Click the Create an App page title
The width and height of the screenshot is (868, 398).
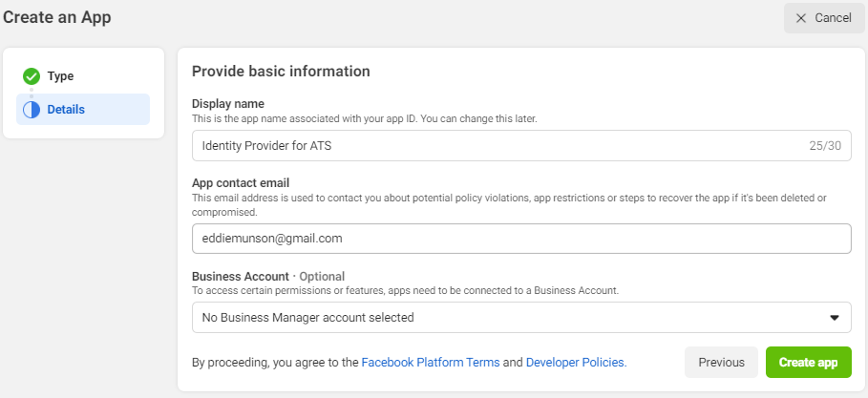point(55,17)
